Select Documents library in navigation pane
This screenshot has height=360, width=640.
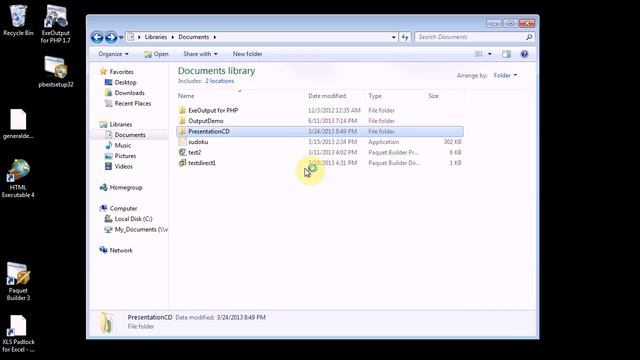pos(129,135)
